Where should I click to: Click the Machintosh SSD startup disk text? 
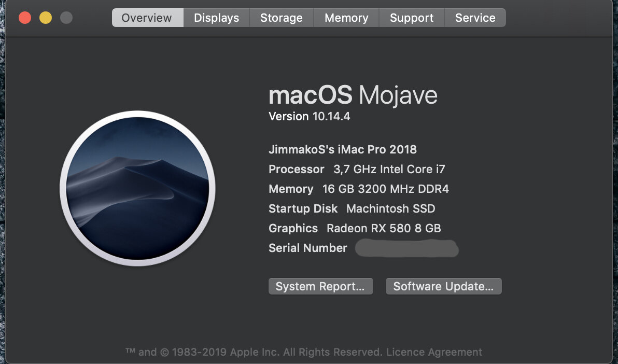pyautogui.click(x=390, y=208)
